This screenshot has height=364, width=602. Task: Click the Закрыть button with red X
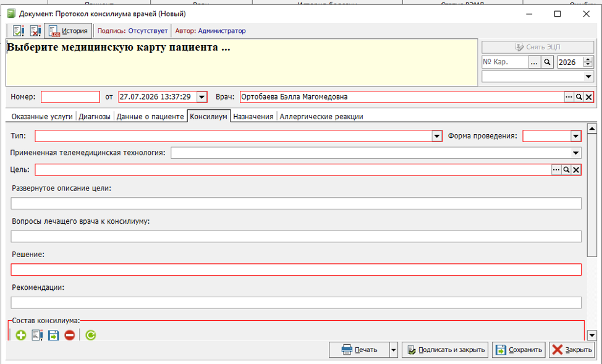572,350
